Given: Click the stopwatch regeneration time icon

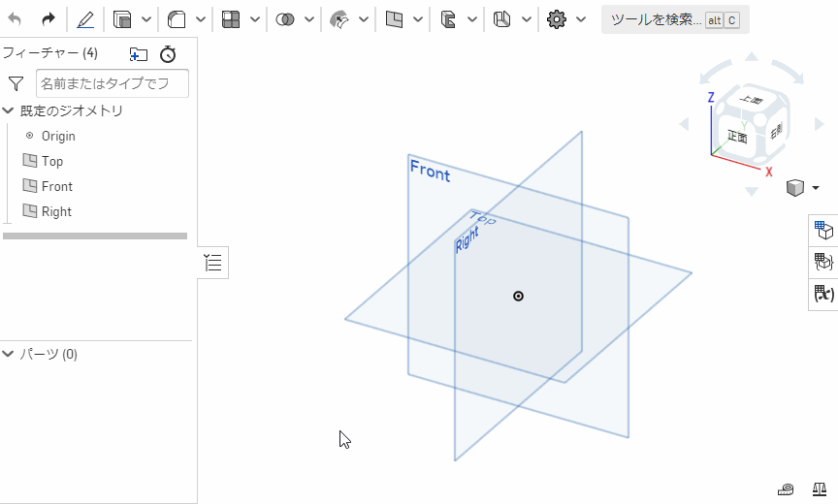Looking at the screenshot, I should point(168,54).
